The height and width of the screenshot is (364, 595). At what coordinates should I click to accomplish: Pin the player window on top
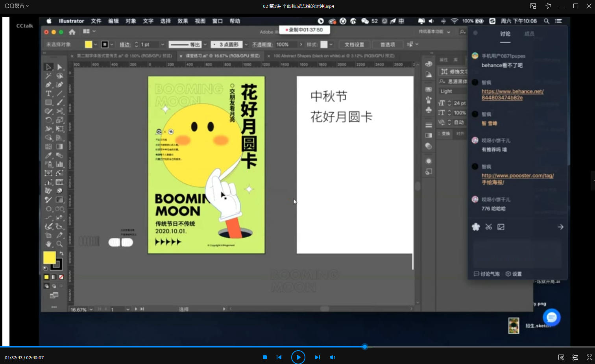(548, 6)
